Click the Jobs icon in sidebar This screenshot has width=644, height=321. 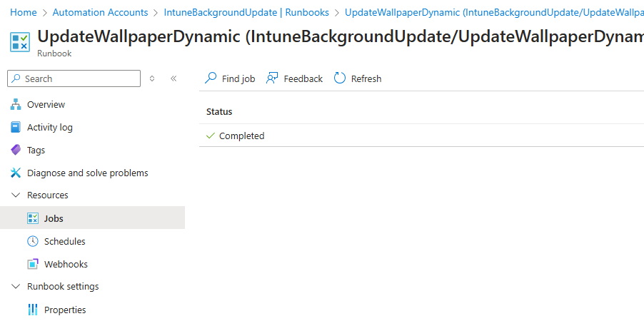tap(33, 218)
